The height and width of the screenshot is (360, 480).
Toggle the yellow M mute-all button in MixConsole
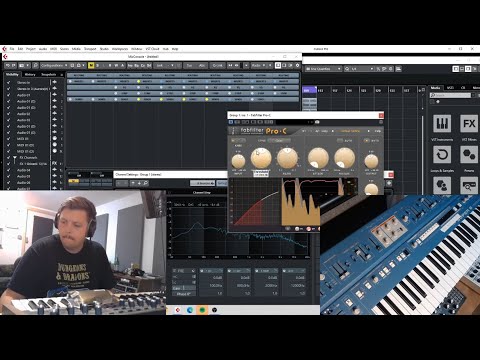tap(91, 65)
